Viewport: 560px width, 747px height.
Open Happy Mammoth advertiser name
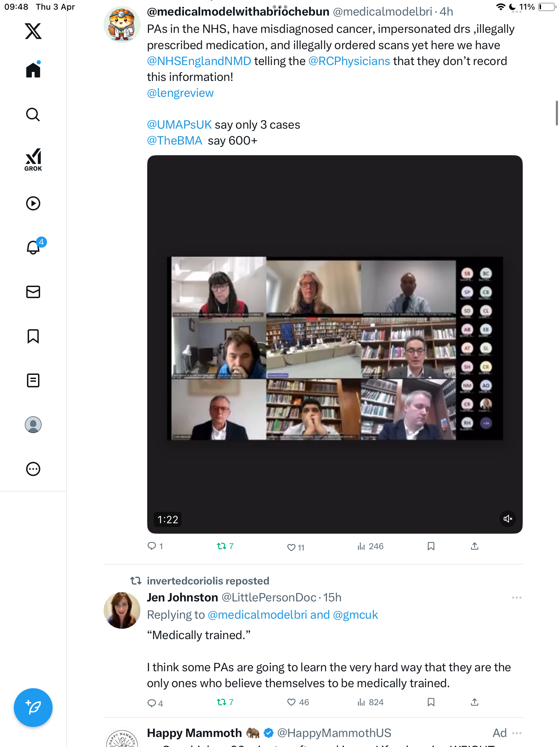point(194,733)
